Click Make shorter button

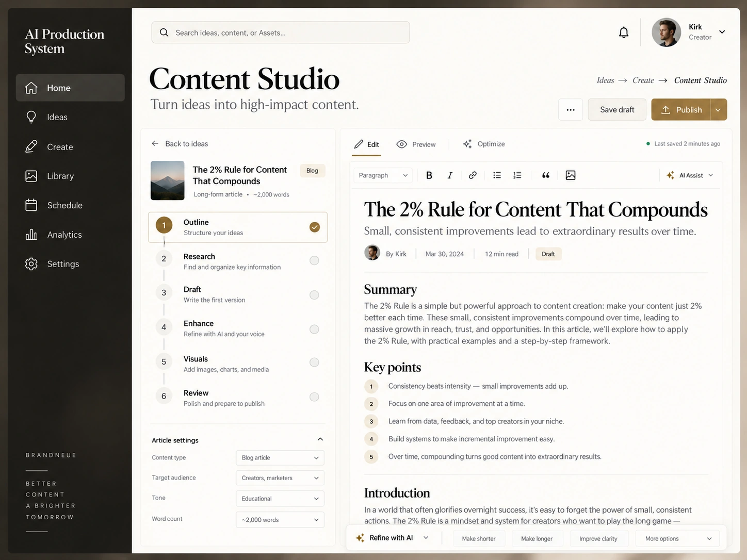[479, 538]
